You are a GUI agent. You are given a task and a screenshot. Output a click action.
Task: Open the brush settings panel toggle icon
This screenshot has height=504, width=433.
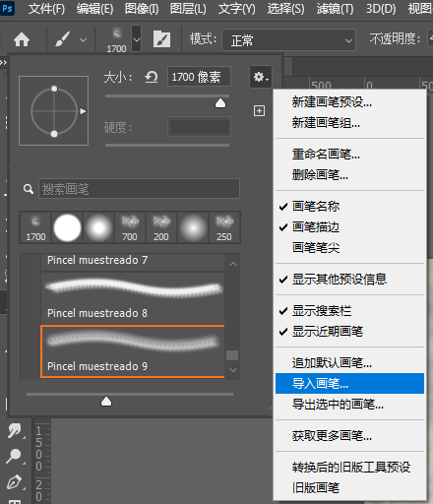(161, 39)
